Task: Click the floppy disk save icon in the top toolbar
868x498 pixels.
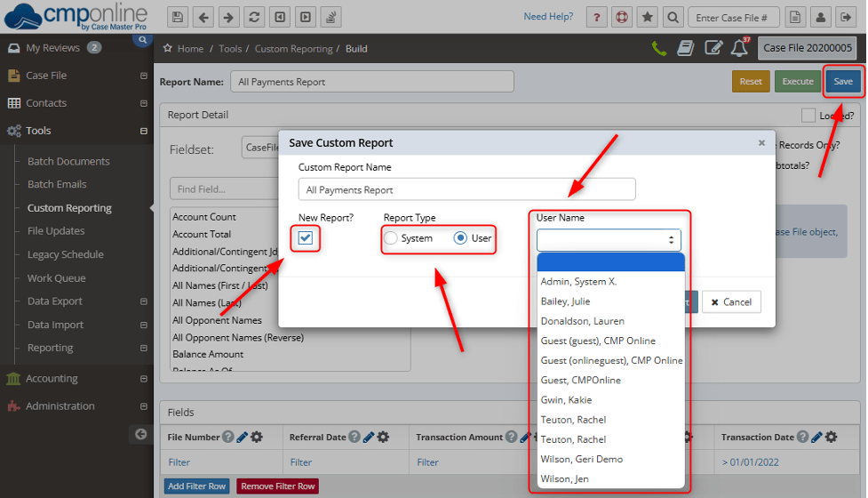Action: (177, 17)
